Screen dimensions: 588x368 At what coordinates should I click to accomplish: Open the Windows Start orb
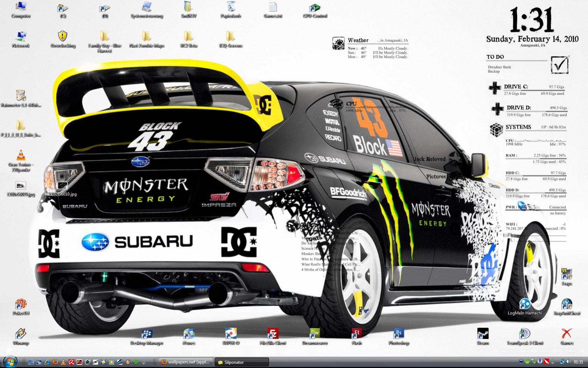(11, 362)
